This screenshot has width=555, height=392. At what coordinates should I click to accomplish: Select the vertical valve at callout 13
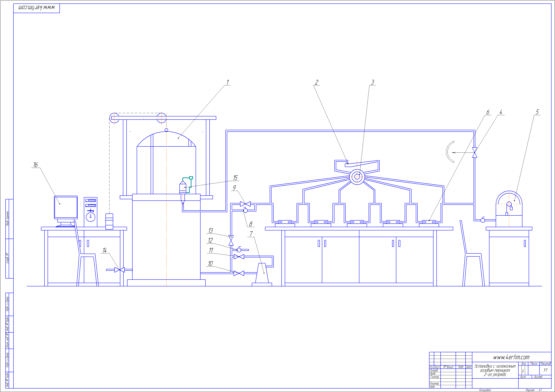point(231,241)
